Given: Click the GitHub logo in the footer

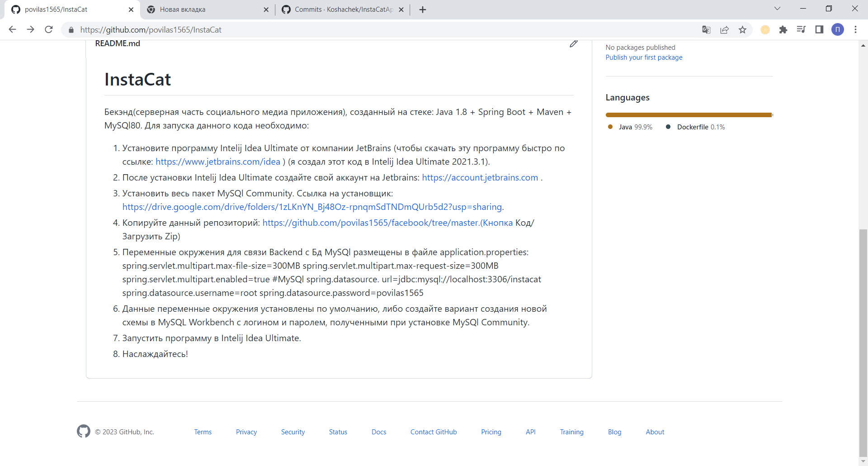Looking at the screenshot, I should point(84,431).
